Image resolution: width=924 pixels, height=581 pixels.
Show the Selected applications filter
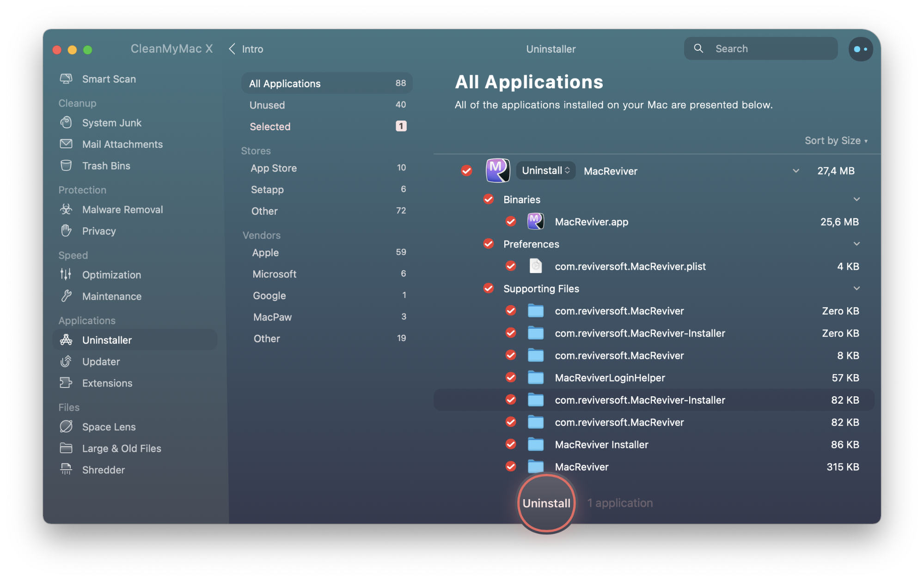click(x=327, y=126)
